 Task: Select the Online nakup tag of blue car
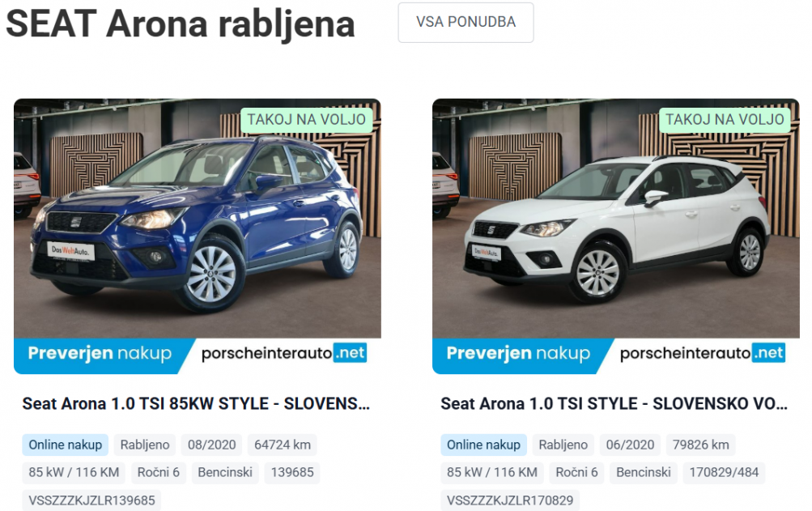(x=66, y=445)
